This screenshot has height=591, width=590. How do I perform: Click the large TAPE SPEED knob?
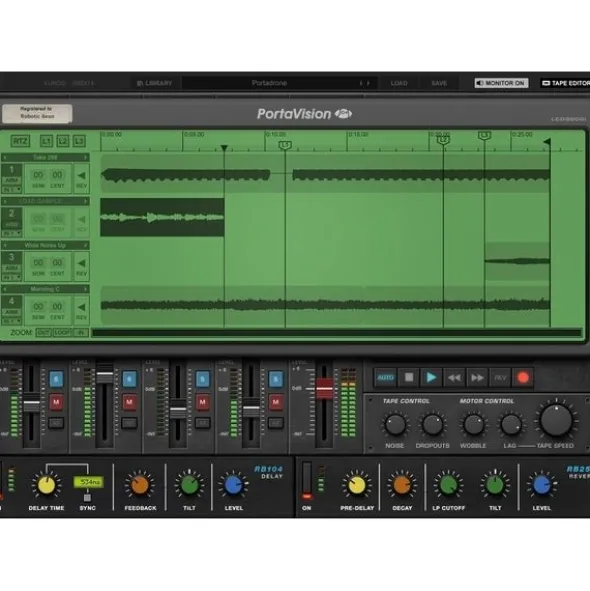pyautogui.click(x=556, y=420)
